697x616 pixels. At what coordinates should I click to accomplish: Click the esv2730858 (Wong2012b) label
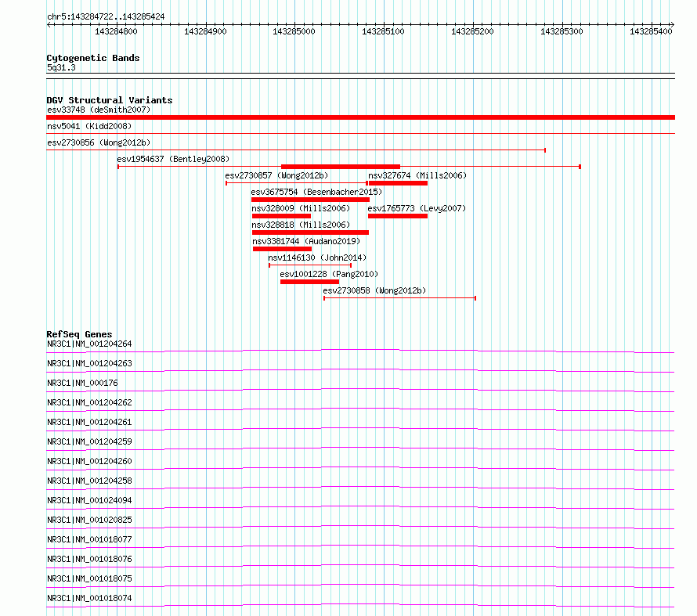coord(374,290)
